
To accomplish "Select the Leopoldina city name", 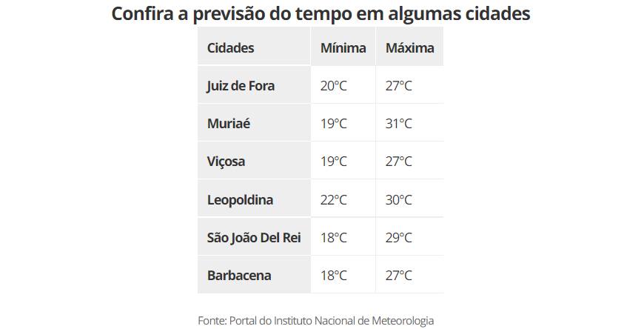I will pos(240,200).
